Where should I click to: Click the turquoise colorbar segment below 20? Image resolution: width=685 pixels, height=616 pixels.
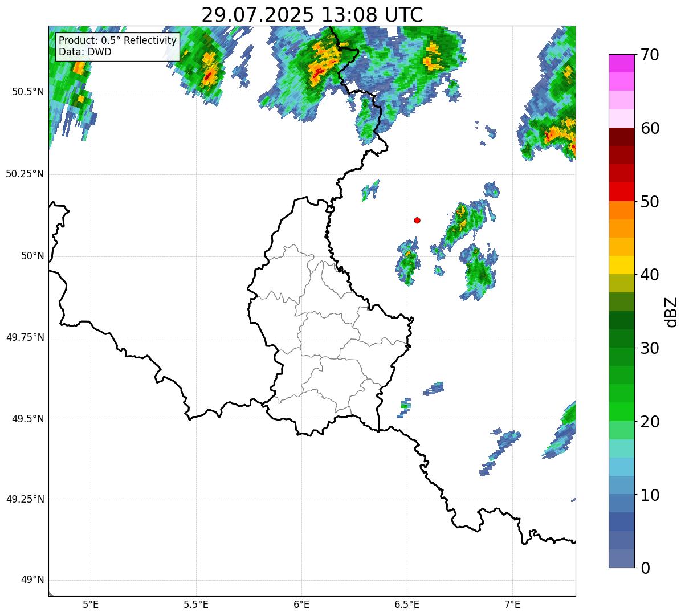(x=621, y=448)
